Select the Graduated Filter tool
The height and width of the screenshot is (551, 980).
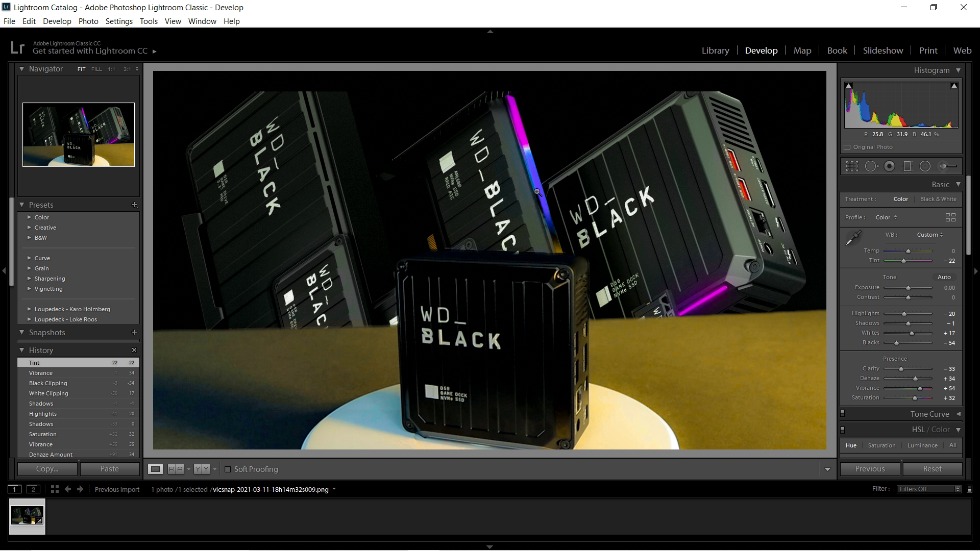click(907, 166)
